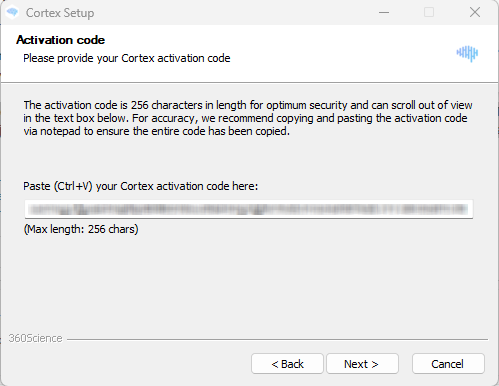This screenshot has height=386, width=499.
Task: Click the horizontal divider beside 360Science
Action: click(277, 340)
